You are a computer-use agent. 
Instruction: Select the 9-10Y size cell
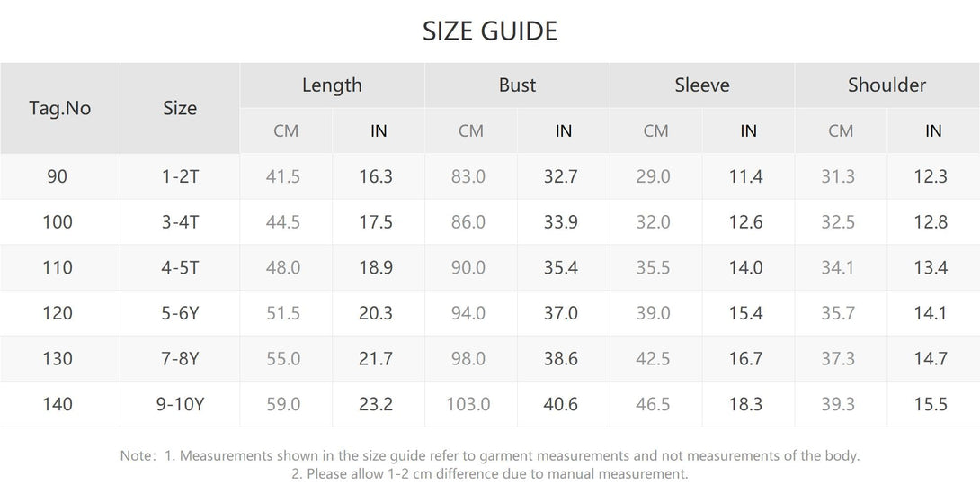click(180, 404)
